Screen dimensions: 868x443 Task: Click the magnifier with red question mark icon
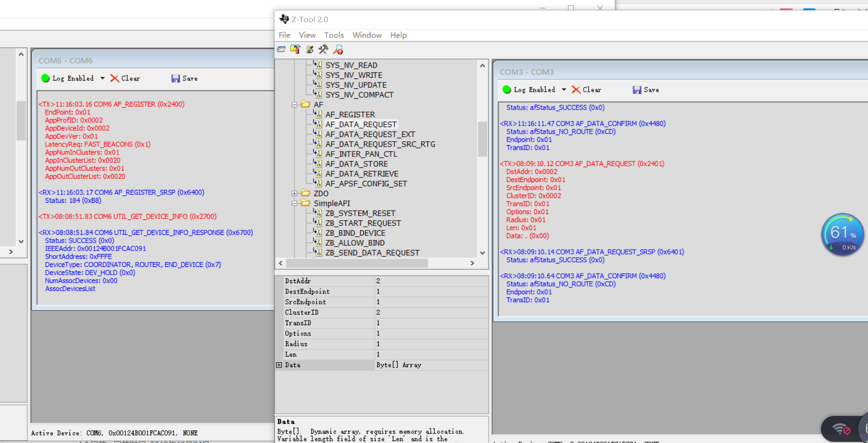(x=338, y=49)
